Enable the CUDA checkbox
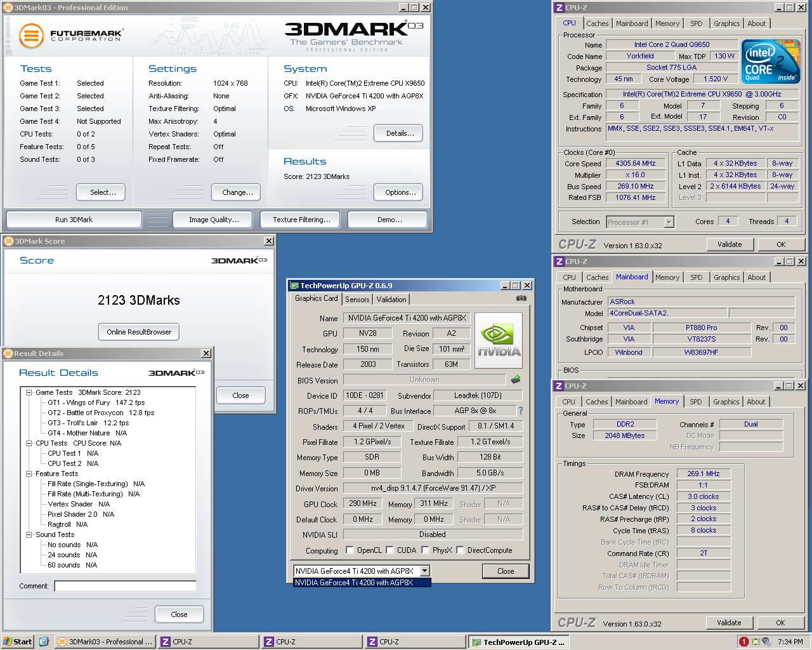Image resolution: width=812 pixels, height=650 pixels. click(390, 550)
